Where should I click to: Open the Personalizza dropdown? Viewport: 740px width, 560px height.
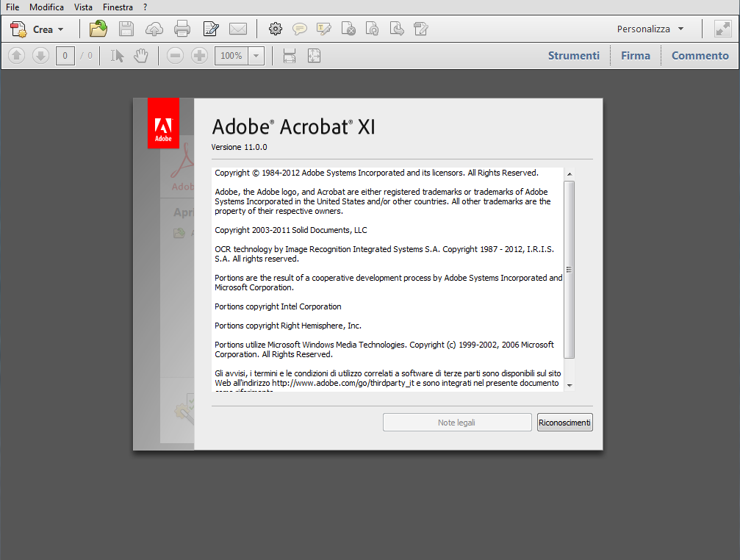click(x=650, y=29)
